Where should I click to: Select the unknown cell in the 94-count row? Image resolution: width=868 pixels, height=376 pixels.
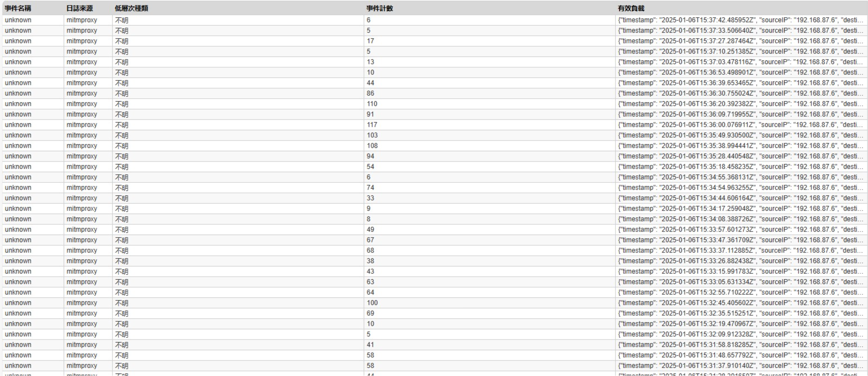coord(18,156)
